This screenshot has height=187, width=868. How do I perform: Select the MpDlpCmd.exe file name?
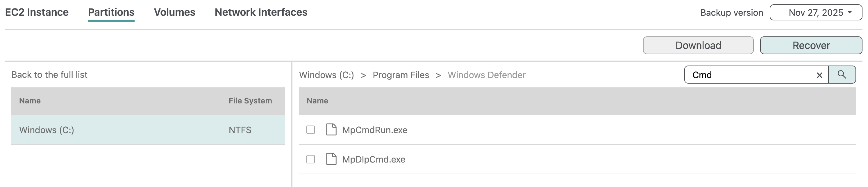pos(373,159)
